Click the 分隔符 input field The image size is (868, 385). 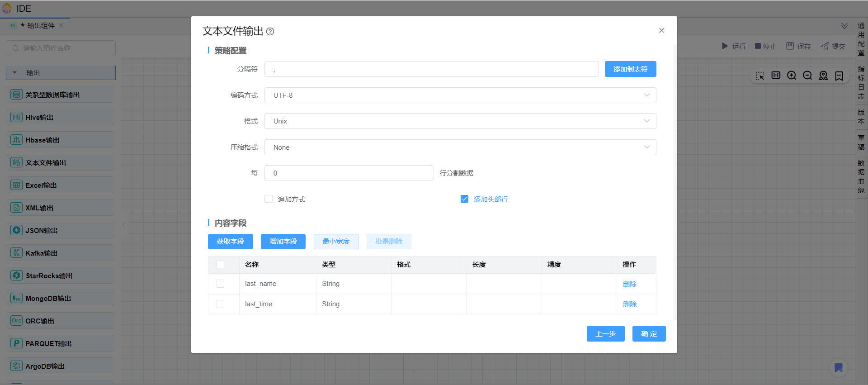pyautogui.click(x=432, y=69)
